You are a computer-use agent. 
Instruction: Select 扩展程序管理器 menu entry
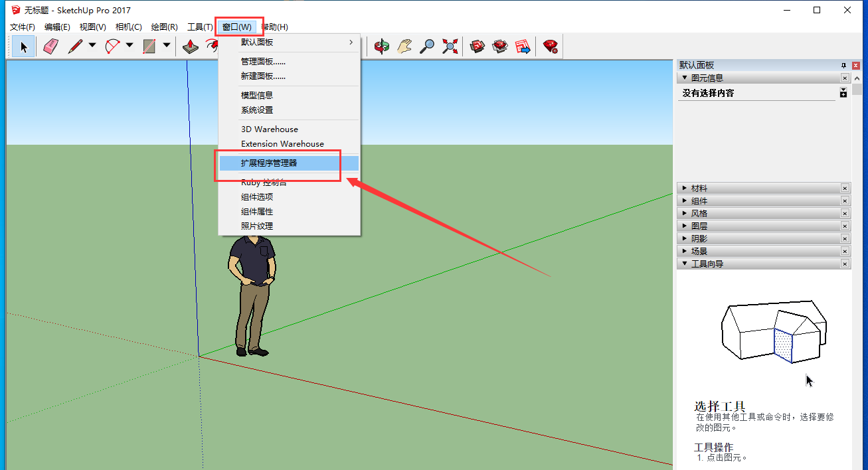(x=290, y=163)
